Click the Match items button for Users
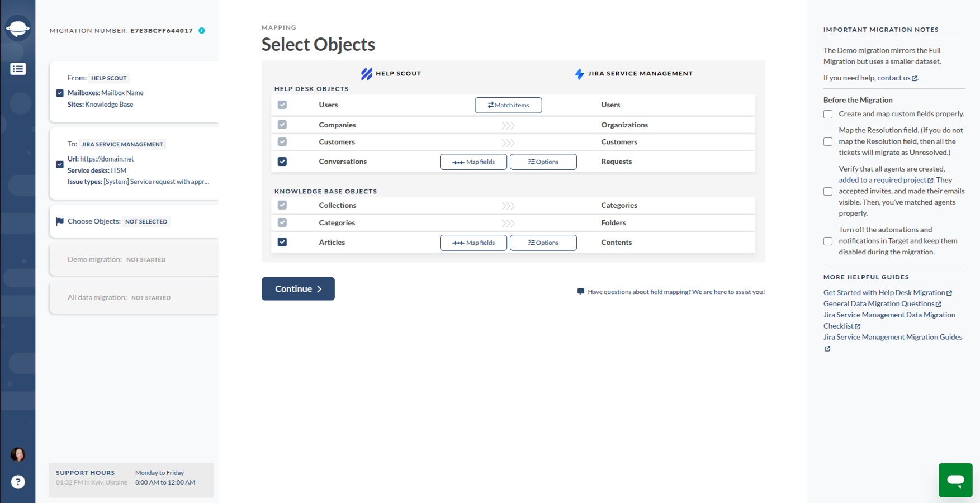Screen dimensions: 980x503 click(508, 105)
